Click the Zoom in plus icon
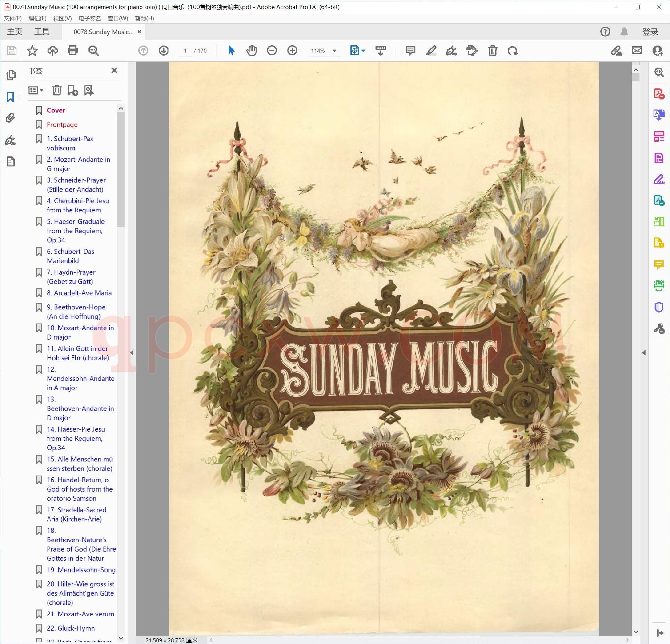670x644 pixels. coord(292,51)
